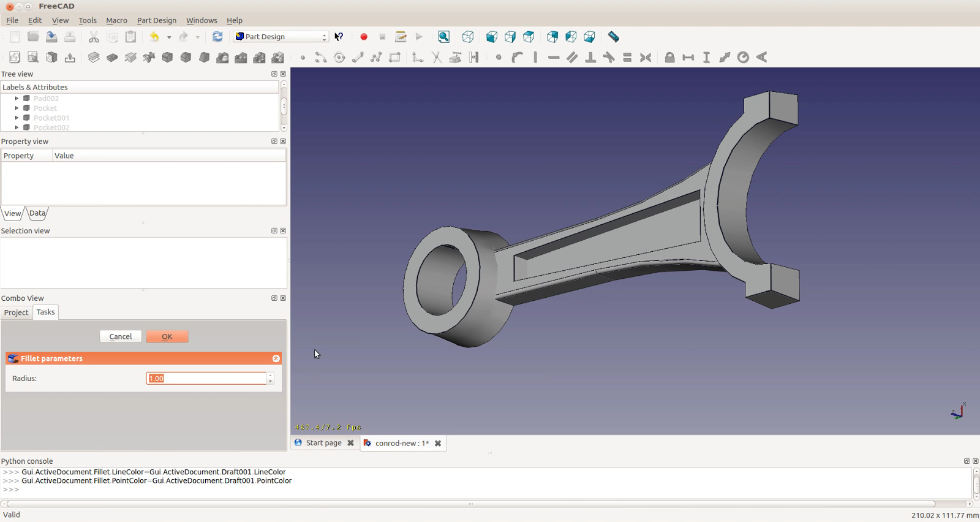Close the Start page tab
The image size is (980, 522).
350,443
